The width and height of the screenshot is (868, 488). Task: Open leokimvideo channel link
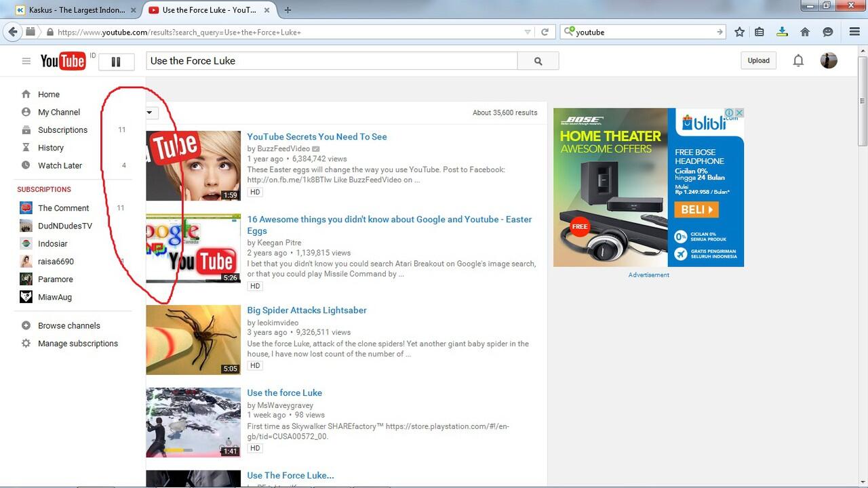click(278, 323)
